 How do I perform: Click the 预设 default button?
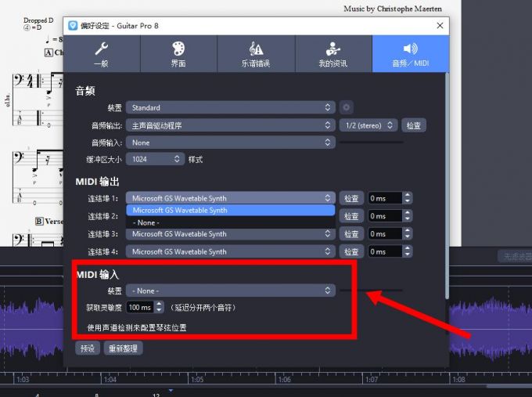tap(88, 348)
